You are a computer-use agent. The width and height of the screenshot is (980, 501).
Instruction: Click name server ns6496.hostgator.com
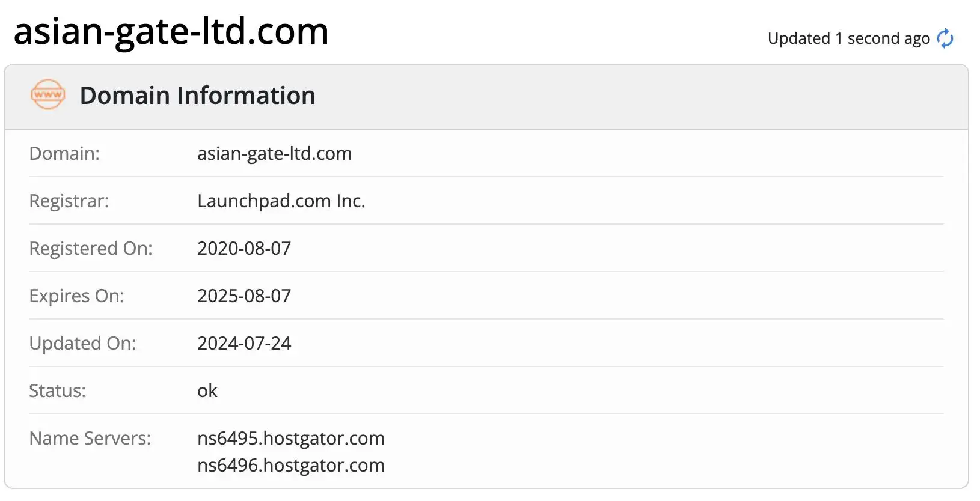tap(291, 466)
